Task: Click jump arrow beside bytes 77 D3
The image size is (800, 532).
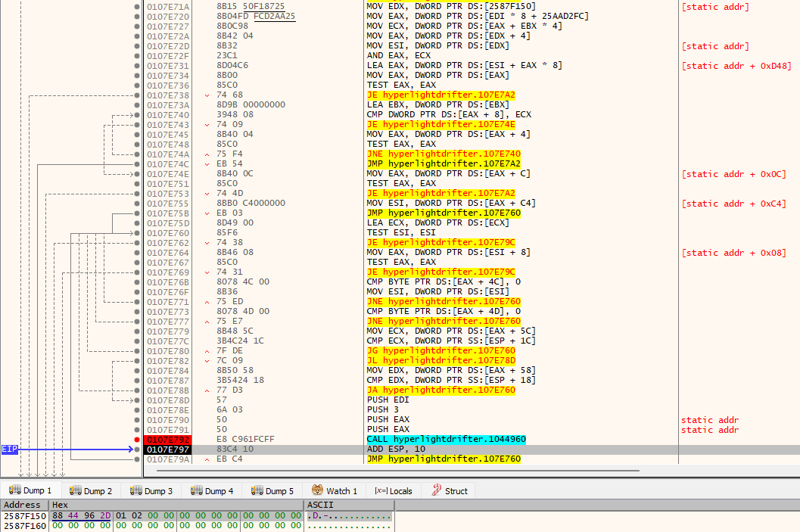Action: click(208, 390)
